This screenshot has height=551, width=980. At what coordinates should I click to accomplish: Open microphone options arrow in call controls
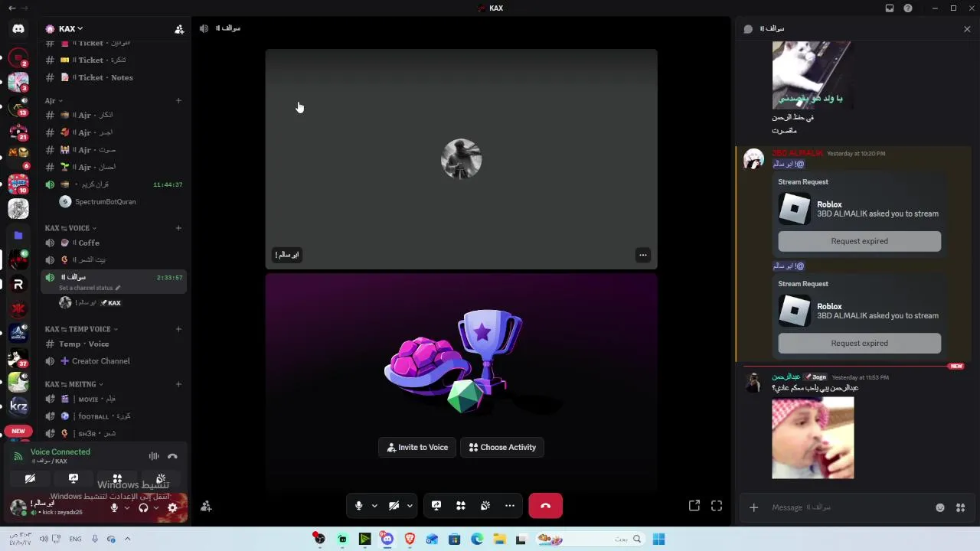374,506
